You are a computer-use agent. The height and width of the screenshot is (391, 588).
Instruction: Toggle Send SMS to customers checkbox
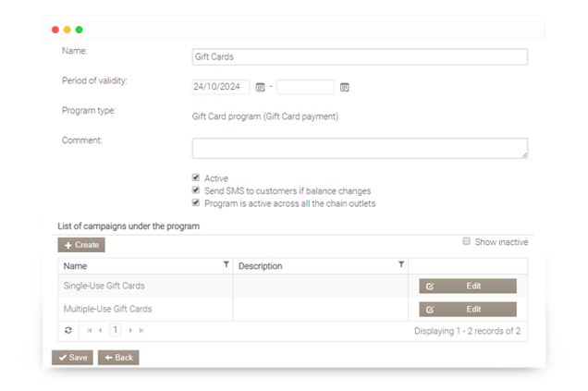click(196, 190)
